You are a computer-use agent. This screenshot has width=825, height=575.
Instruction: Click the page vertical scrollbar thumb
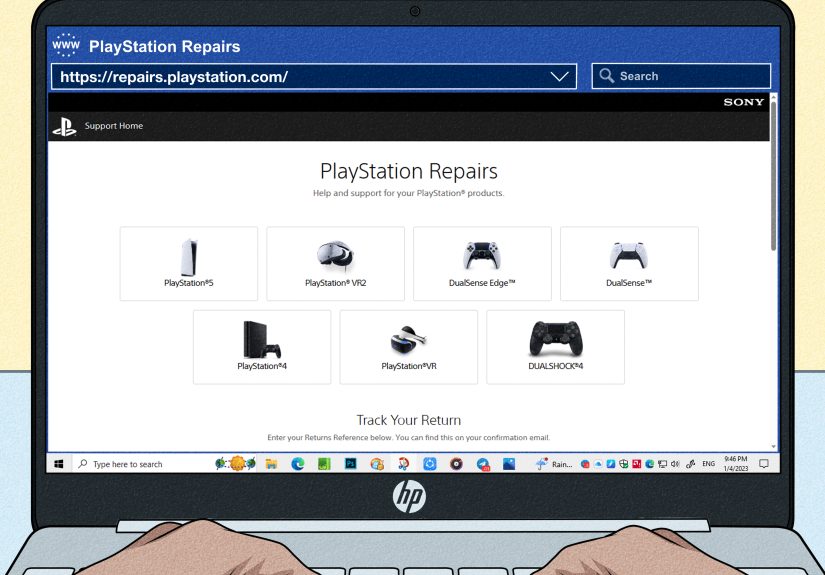click(x=773, y=174)
